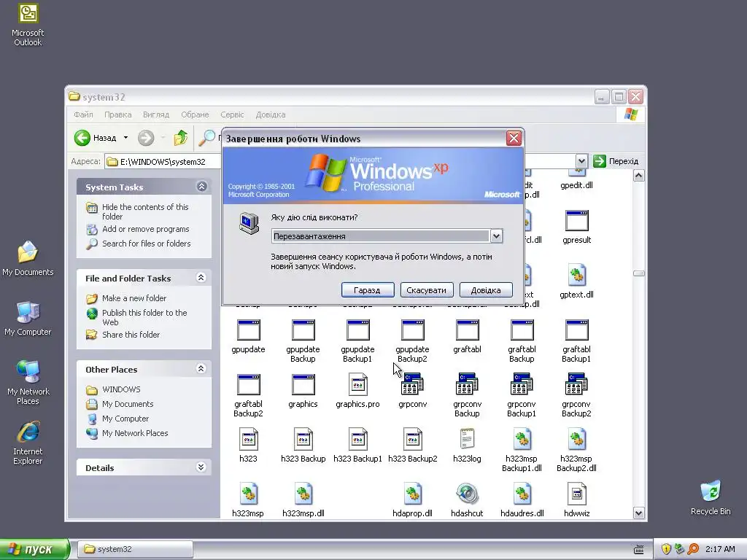The image size is (747, 560).
Task: Select the gpupdate Backup2 file icon
Action: click(413, 330)
